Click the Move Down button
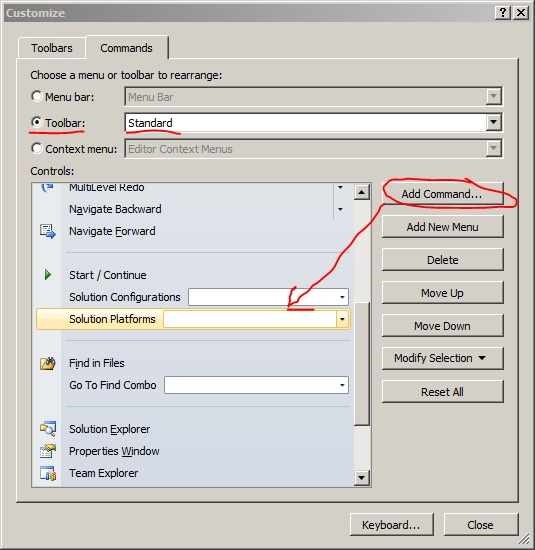The height and width of the screenshot is (550, 535). [443, 326]
